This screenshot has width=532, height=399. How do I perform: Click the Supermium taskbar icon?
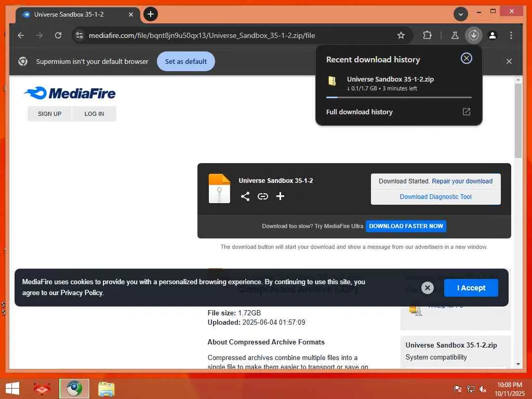(74, 389)
